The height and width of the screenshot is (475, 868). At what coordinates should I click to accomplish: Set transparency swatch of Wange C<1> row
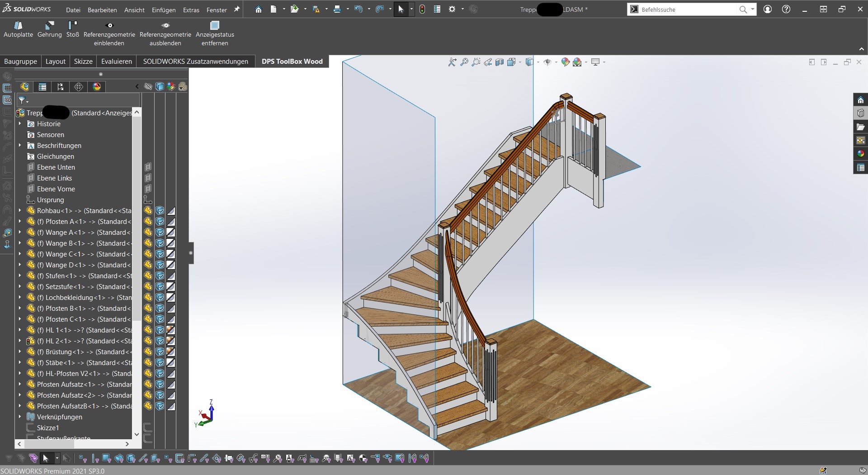[x=171, y=254]
